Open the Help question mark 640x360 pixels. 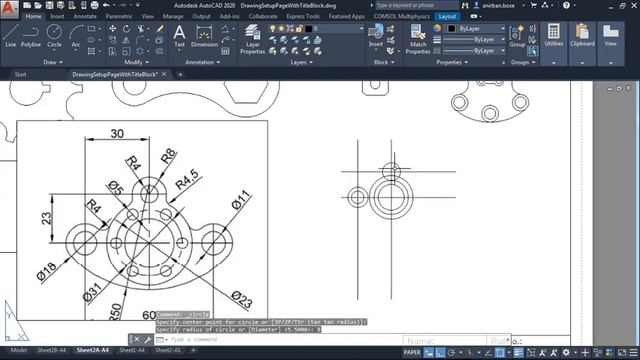pyautogui.click(x=566, y=5)
